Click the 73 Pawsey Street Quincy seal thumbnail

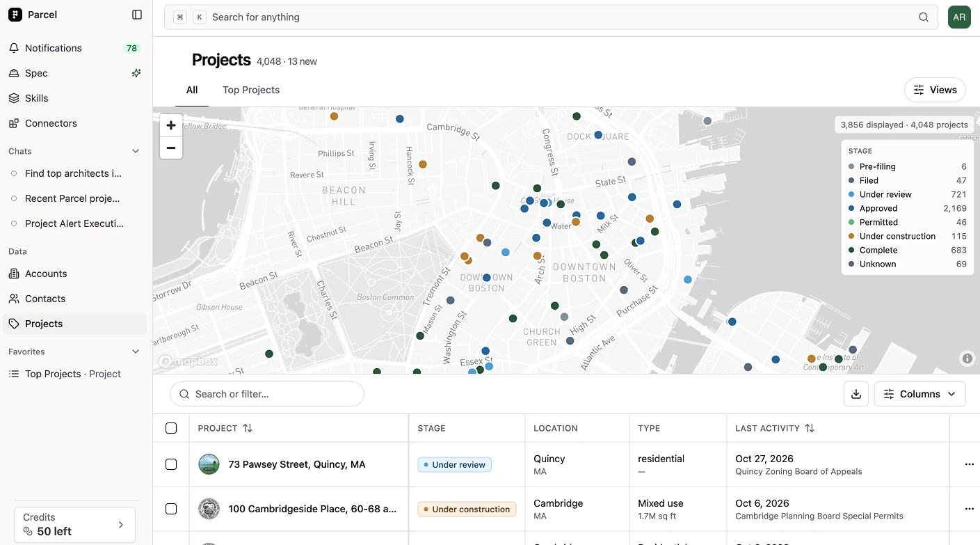[209, 464]
